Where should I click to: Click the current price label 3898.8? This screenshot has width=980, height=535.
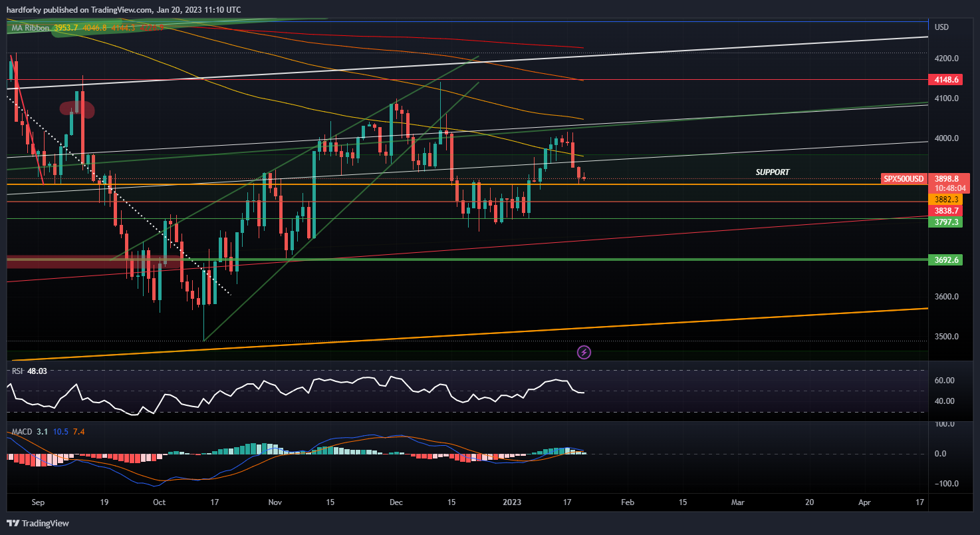[x=947, y=179]
